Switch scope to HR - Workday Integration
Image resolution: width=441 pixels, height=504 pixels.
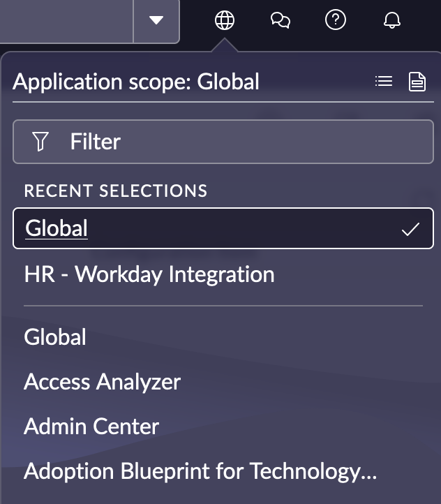tap(149, 274)
